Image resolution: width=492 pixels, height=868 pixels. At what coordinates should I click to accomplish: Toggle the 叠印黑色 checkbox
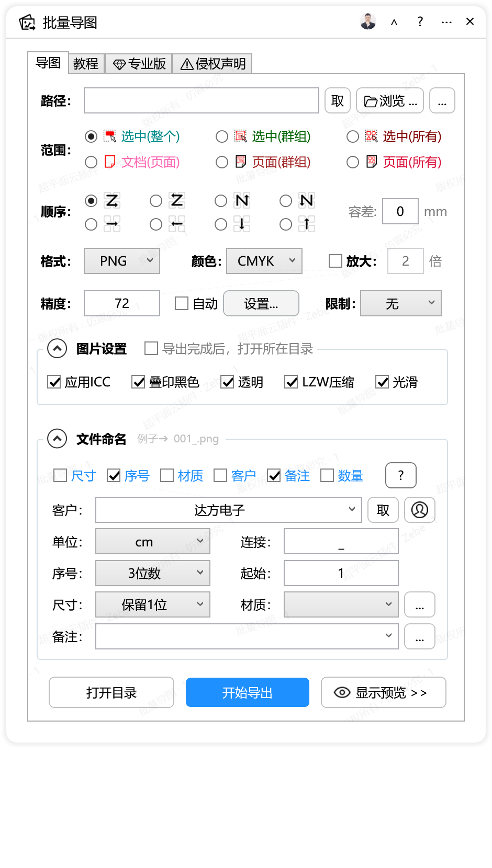tap(138, 382)
